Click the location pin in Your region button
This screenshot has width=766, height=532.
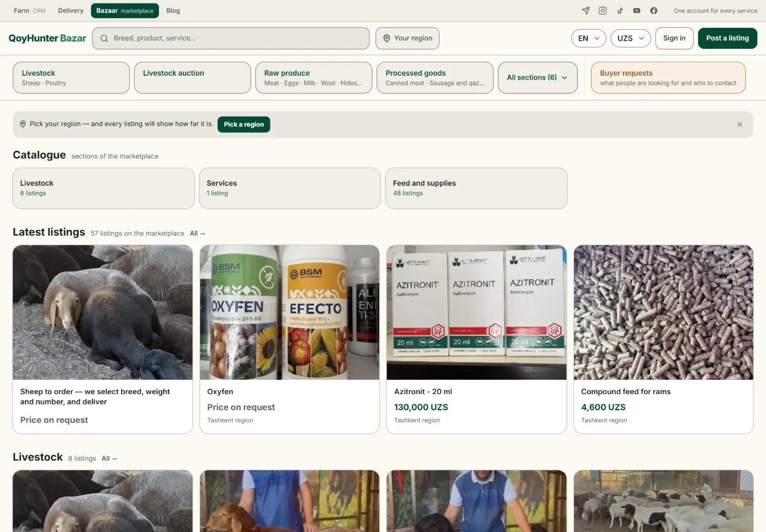click(387, 38)
